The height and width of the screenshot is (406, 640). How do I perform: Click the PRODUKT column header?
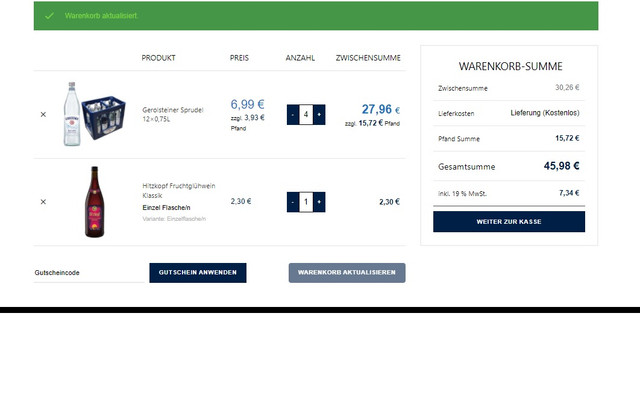coord(158,58)
